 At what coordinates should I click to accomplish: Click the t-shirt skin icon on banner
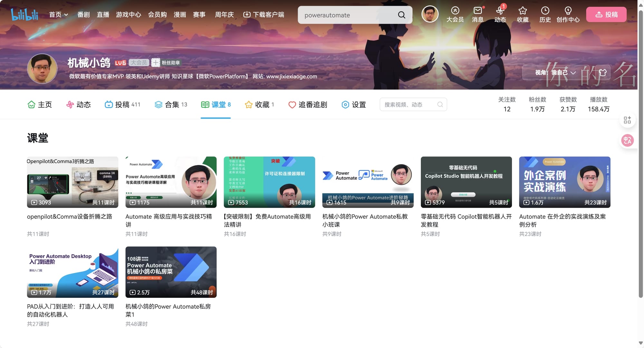point(603,72)
